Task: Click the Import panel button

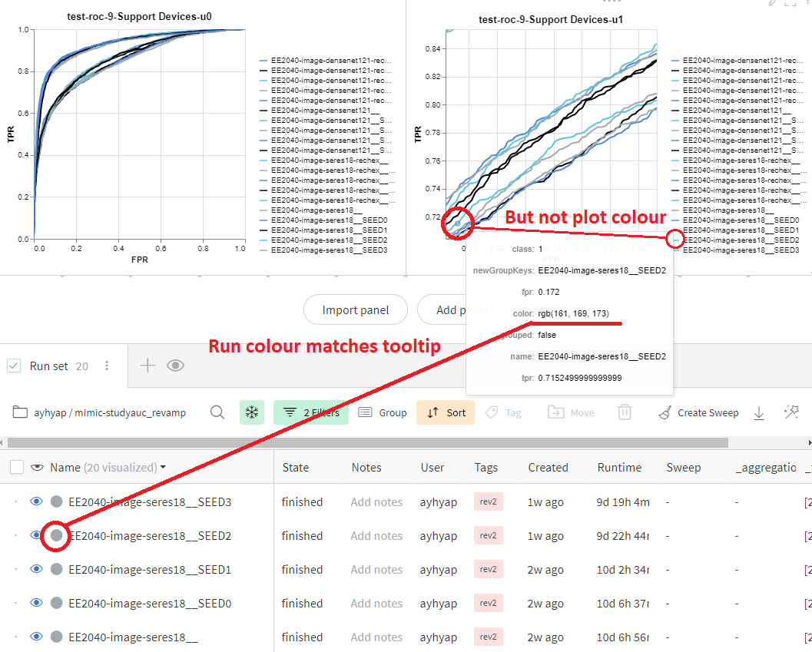Action: coord(356,309)
